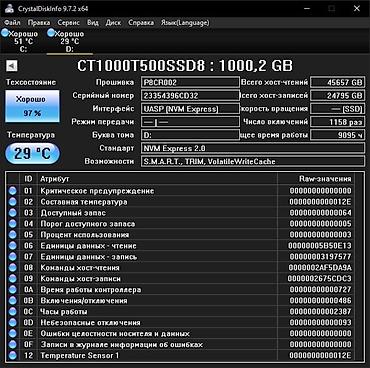Click the Буква тома field D:

[190, 135]
